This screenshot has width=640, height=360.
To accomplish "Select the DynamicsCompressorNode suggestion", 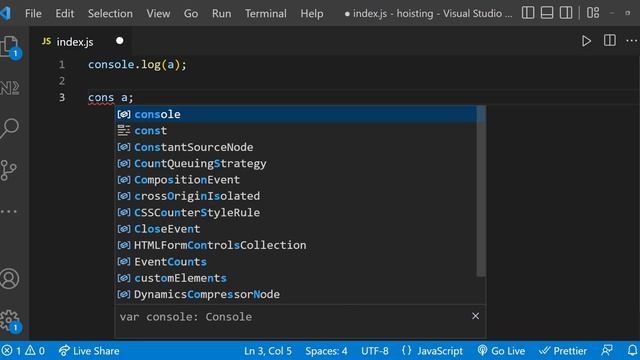I will 296,294.
